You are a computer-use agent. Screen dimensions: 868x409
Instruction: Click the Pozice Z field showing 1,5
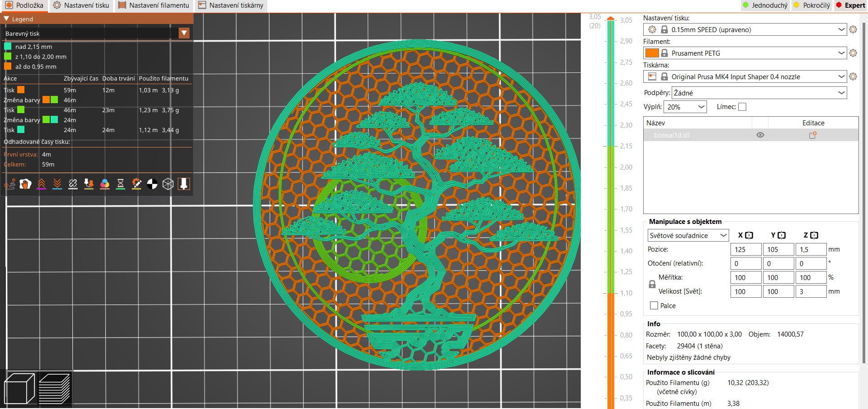pos(811,249)
